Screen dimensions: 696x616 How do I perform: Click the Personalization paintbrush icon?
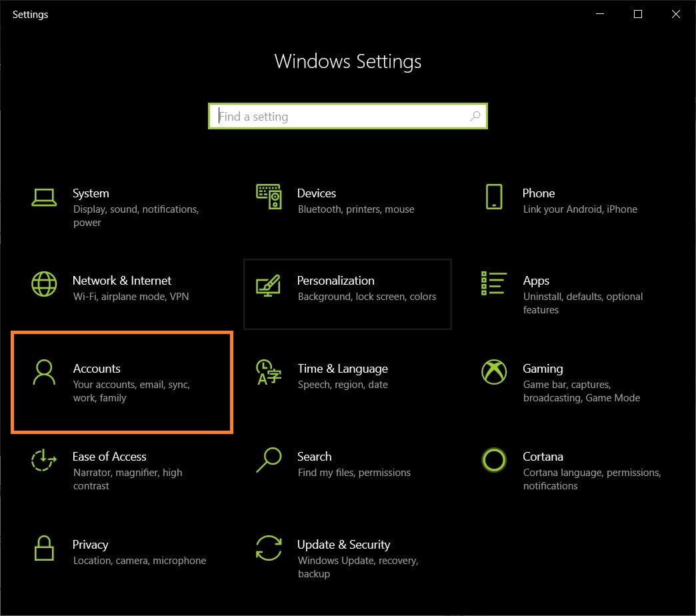(x=268, y=285)
